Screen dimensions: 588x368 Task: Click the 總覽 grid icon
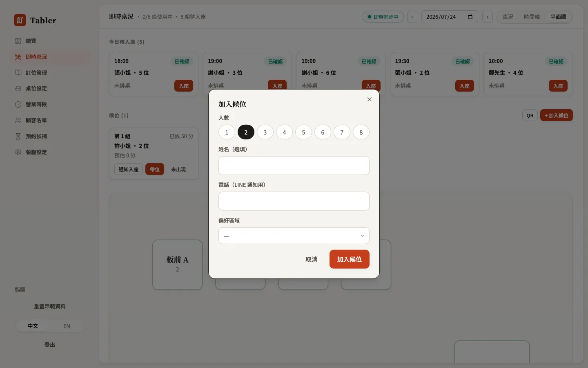(18, 41)
